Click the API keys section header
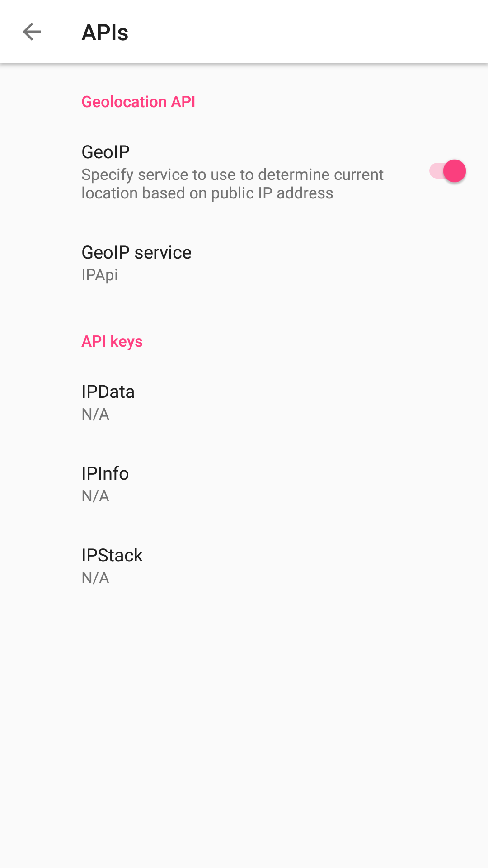The width and height of the screenshot is (488, 868). pyautogui.click(x=112, y=341)
